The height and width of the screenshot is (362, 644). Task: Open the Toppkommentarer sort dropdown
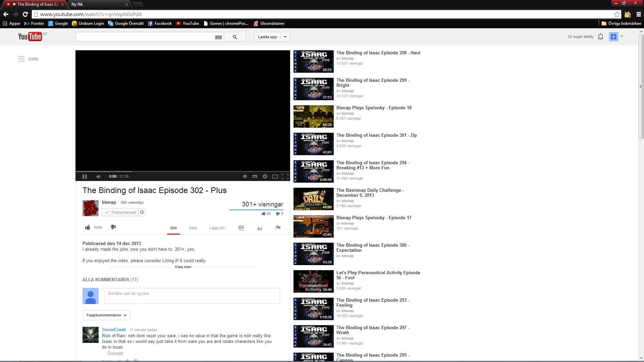click(x=106, y=315)
